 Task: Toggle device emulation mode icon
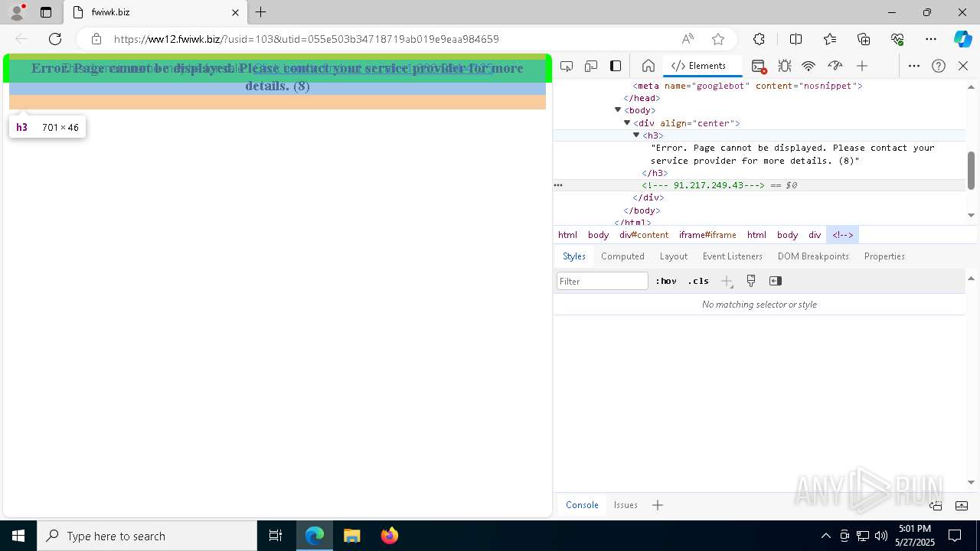coord(591,66)
